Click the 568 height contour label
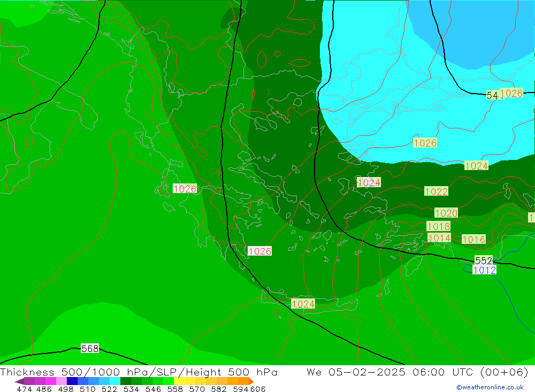 coord(90,348)
